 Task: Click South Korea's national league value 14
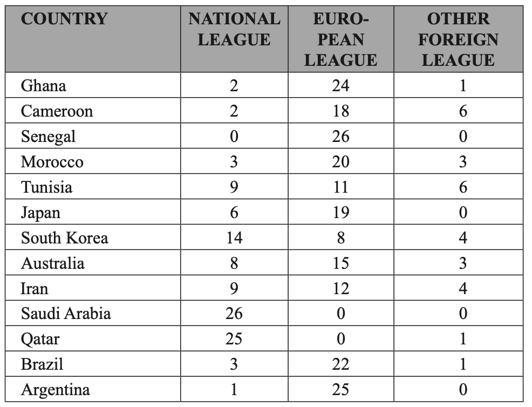tap(234, 238)
